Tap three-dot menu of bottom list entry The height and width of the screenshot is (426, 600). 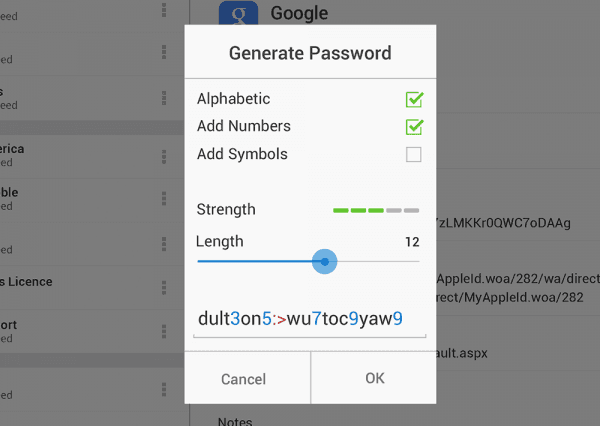pos(164,389)
